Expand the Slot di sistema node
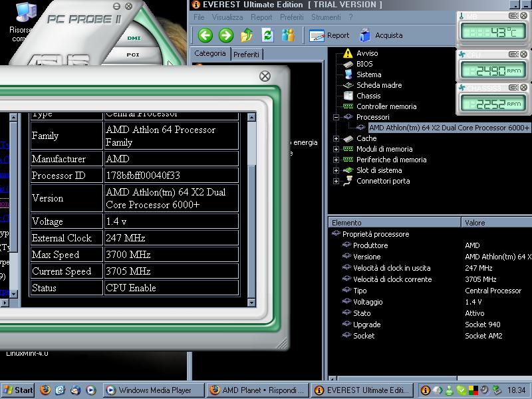This screenshot has width=532, height=399. [x=336, y=170]
